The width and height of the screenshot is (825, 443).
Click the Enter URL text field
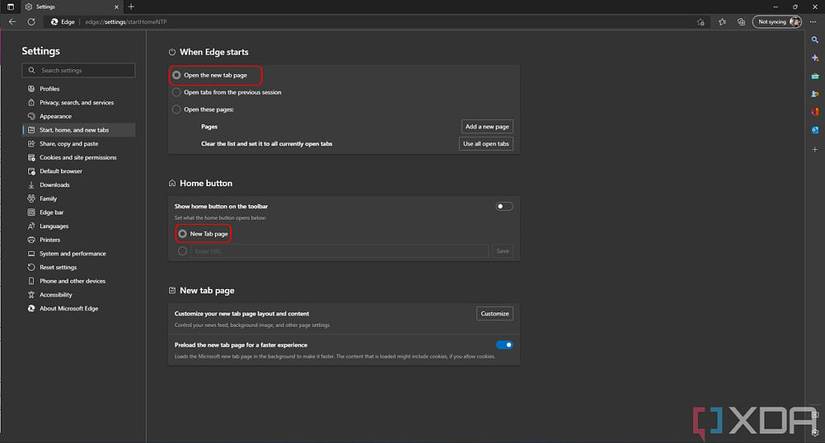339,251
